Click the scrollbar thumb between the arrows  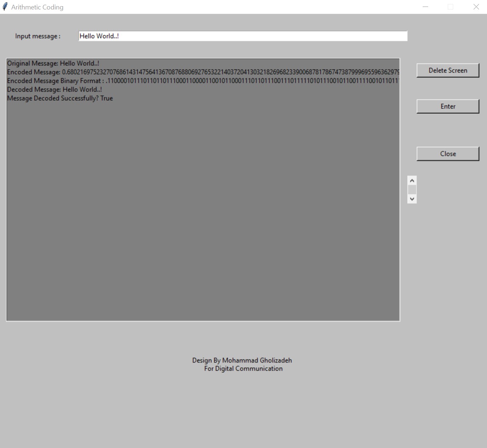[x=412, y=190]
